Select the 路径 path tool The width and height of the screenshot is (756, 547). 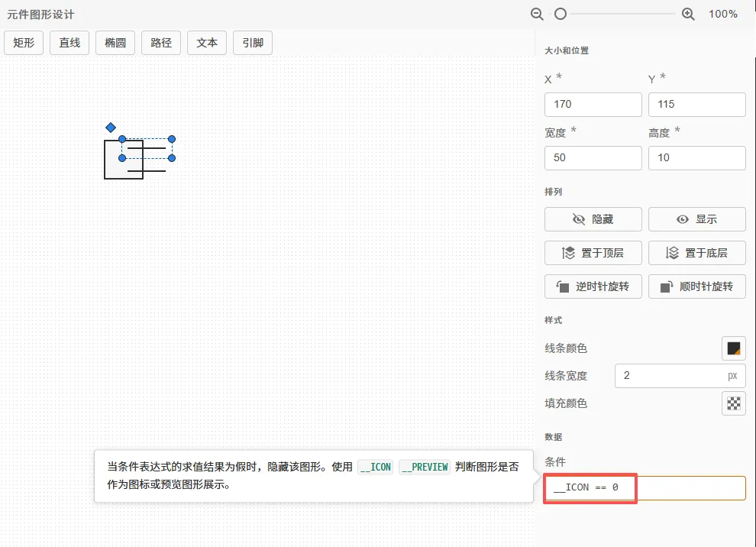tap(160, 43)
